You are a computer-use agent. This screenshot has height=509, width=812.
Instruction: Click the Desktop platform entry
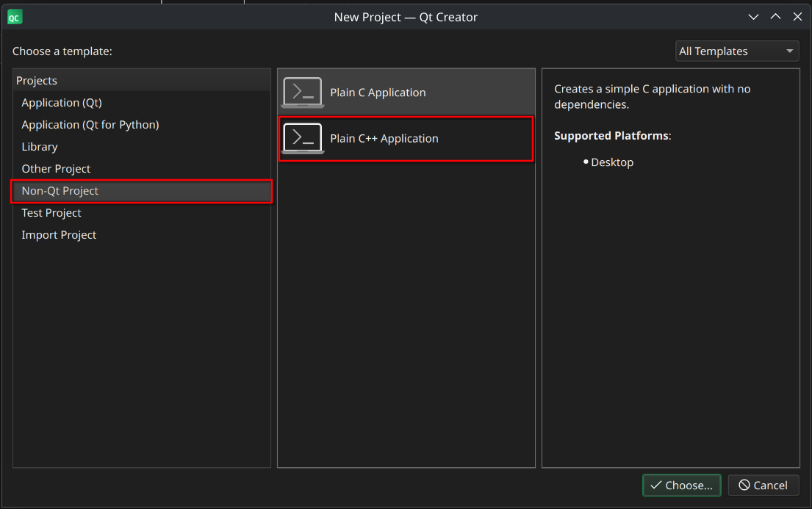coord(612,162)
